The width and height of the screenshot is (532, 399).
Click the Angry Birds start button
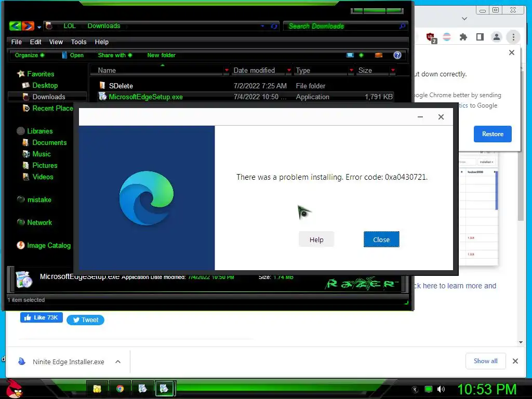(14, 389)
